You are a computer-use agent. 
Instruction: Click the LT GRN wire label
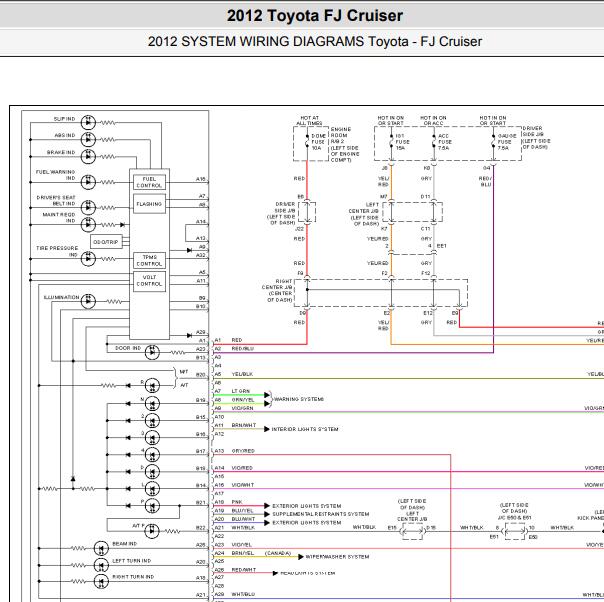(x=241, y=391)
